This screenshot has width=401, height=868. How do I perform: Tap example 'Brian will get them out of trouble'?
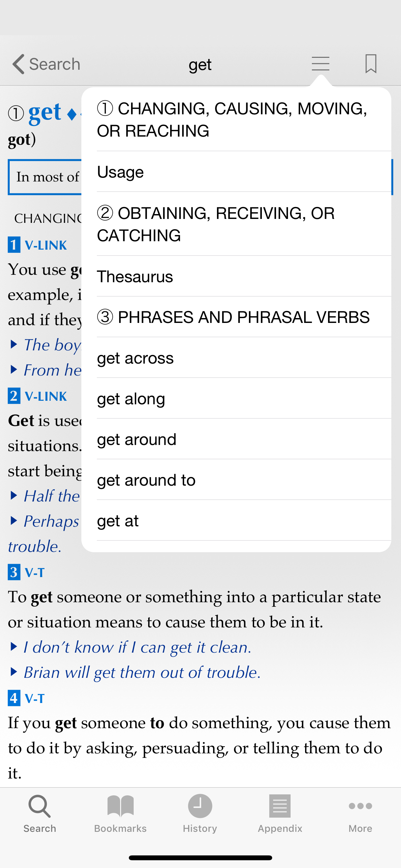[142, 672]
